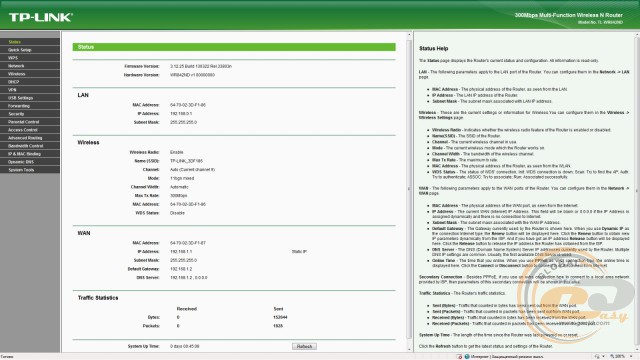Click WDS Status value Disable
Image resolution: width=640 pixels, height=360 pixels.
pos(177,213)
